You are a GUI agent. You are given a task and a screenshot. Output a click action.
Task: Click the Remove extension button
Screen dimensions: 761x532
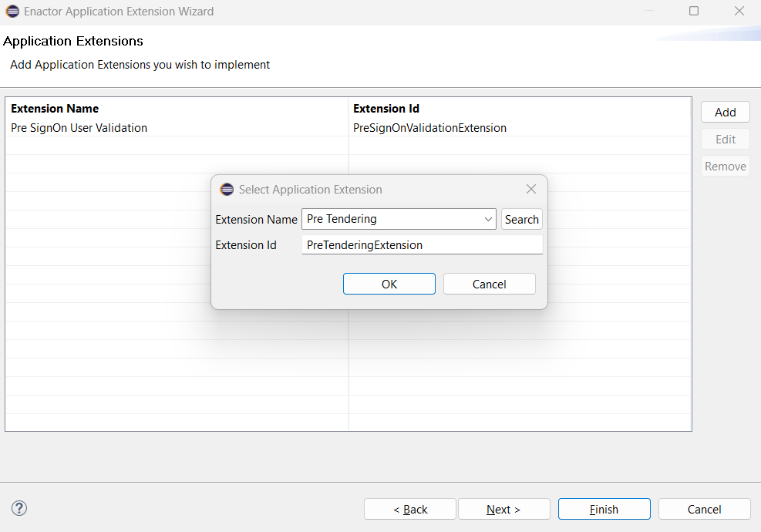[x=725, y=167]
